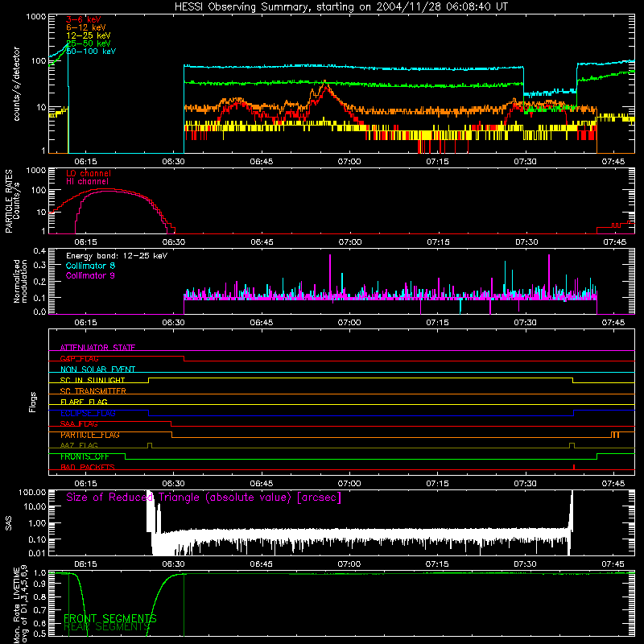Click the ECLIPSE_FLAG label

[x=88, y=413]
